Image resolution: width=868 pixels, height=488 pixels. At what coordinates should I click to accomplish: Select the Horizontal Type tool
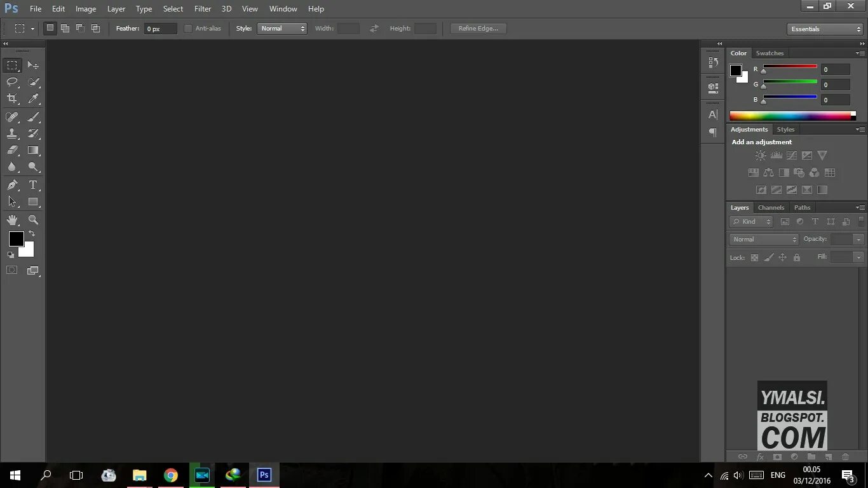click(x=33, y=185)
